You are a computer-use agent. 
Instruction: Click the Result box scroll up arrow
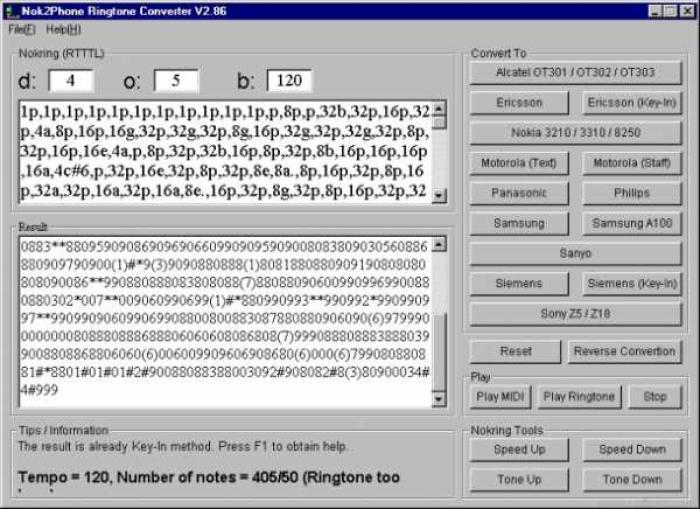click(439, 244)
